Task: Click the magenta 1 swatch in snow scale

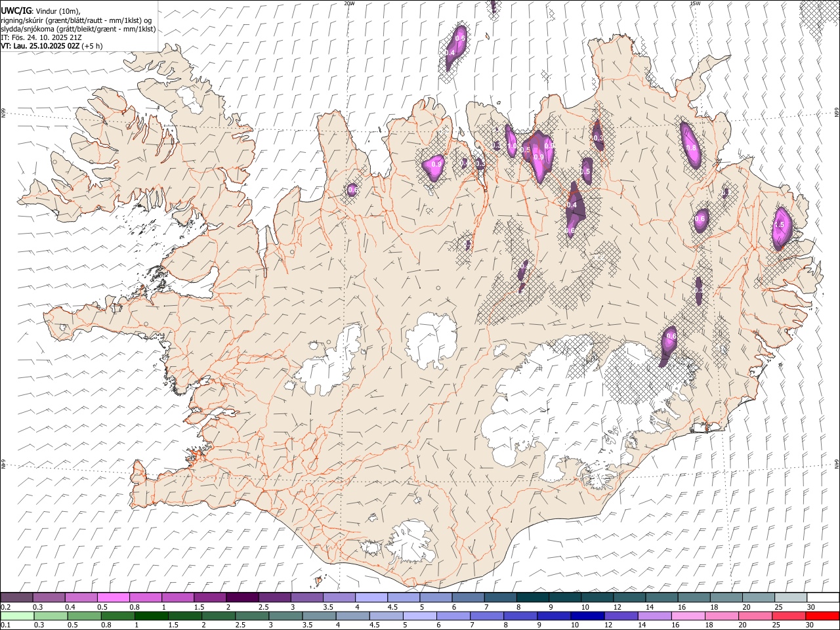Action: (x=178, y=597)
